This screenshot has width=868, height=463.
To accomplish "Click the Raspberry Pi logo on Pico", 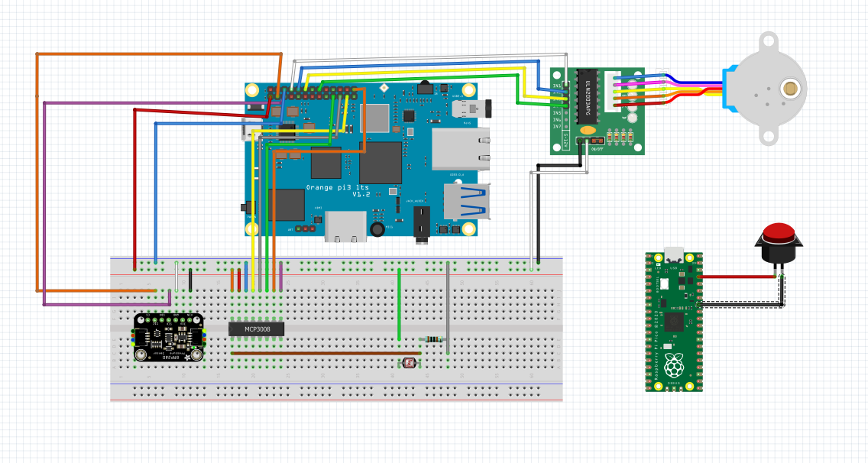I will click(x=674, y=366).
